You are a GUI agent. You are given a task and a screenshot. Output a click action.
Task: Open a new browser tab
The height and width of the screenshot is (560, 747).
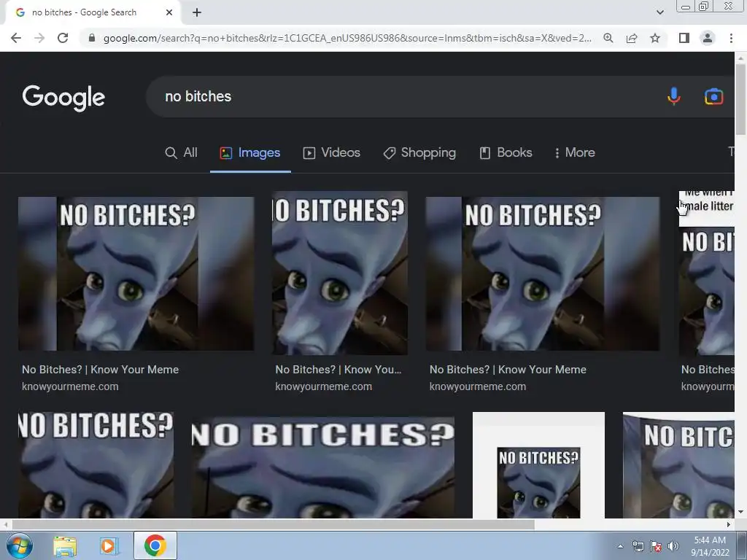point(197,12)
